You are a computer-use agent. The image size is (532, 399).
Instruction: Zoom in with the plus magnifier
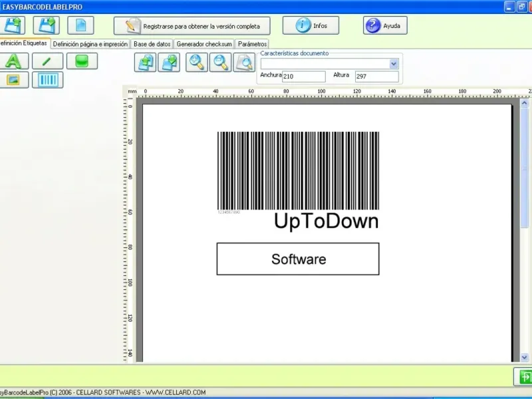[x=197, y=63]
